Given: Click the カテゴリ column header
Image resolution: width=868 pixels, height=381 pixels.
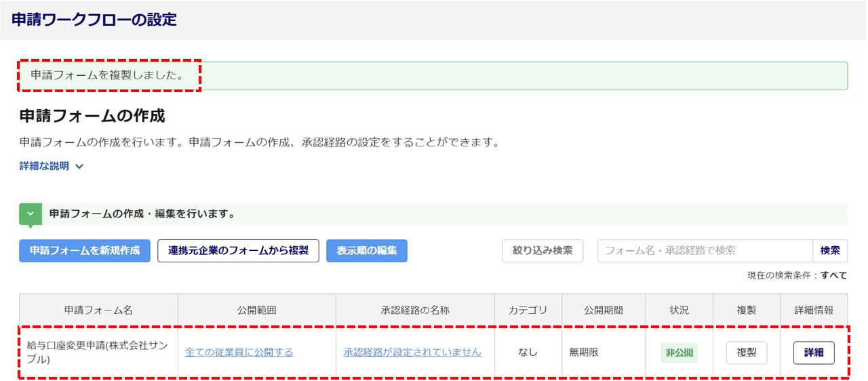Looking at the screenshot, I should 528,310.
